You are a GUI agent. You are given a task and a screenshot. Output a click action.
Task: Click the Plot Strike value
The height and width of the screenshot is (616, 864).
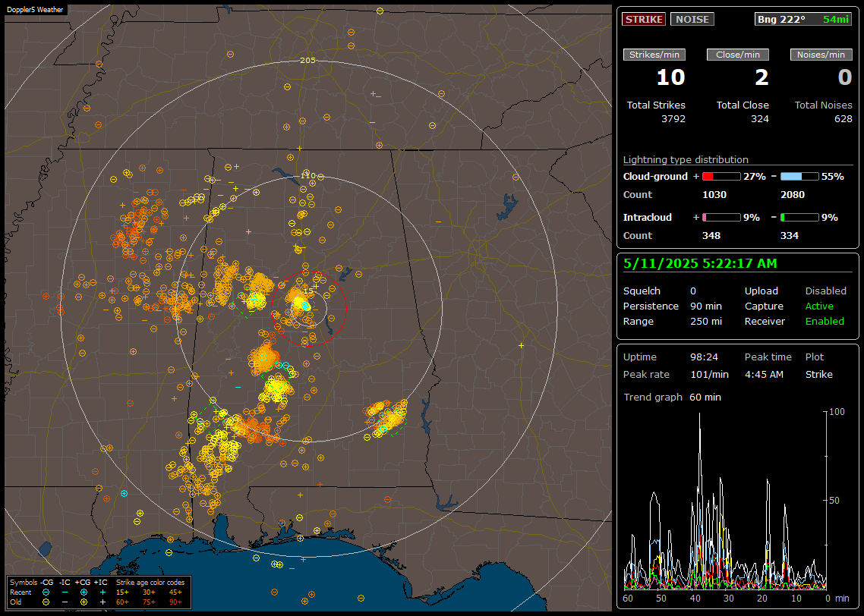[819, 374]
